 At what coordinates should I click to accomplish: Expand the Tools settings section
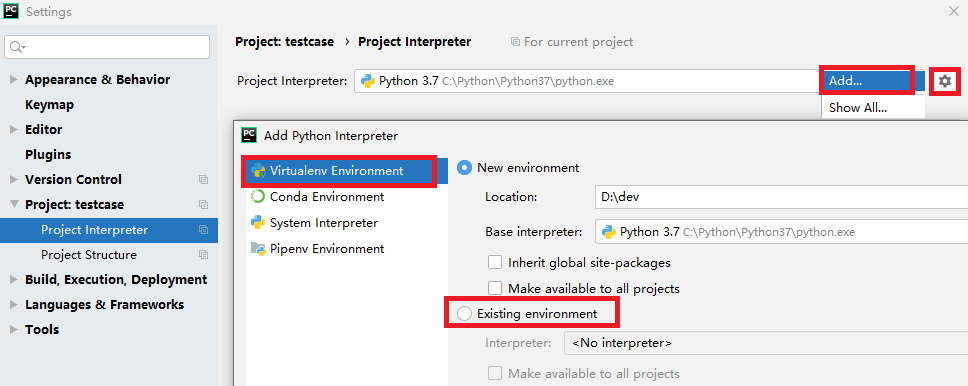[14, 330]
